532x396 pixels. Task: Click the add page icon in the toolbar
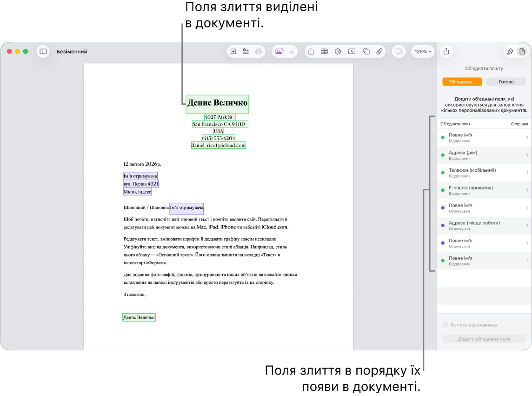(x=233, y=51)
